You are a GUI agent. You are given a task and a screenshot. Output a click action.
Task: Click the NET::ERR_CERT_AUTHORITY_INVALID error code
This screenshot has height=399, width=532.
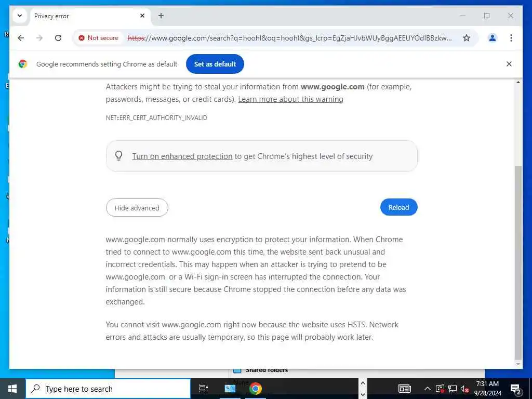156,118
